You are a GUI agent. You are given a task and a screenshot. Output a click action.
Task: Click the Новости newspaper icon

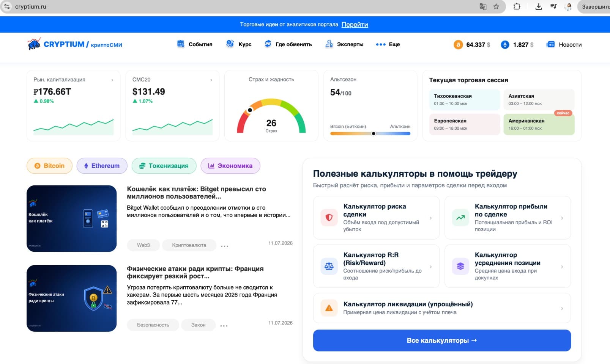pyautogui.click(x=550, y=44)
